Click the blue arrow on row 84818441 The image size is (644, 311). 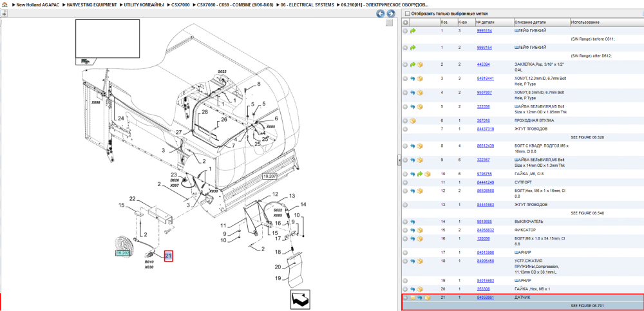413,79
